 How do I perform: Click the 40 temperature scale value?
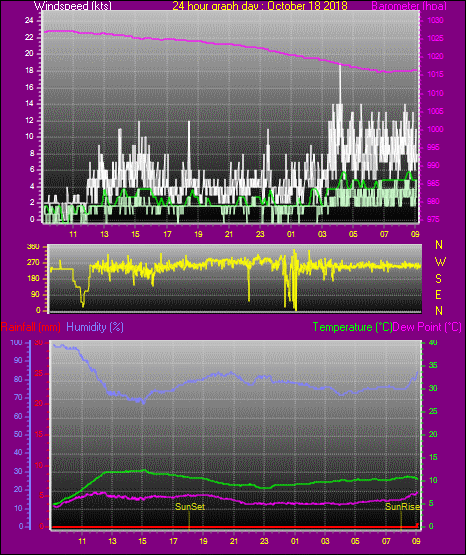click(433, 342)
